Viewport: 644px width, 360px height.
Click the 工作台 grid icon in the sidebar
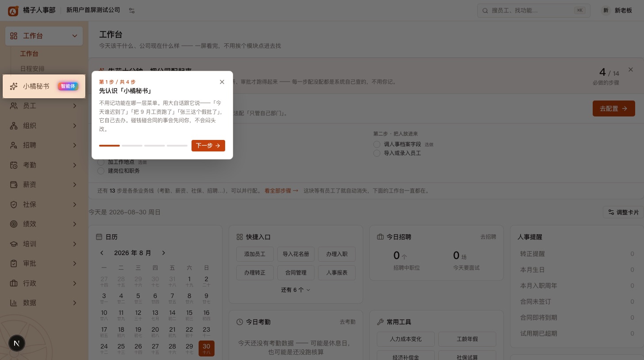click(14, 36)
